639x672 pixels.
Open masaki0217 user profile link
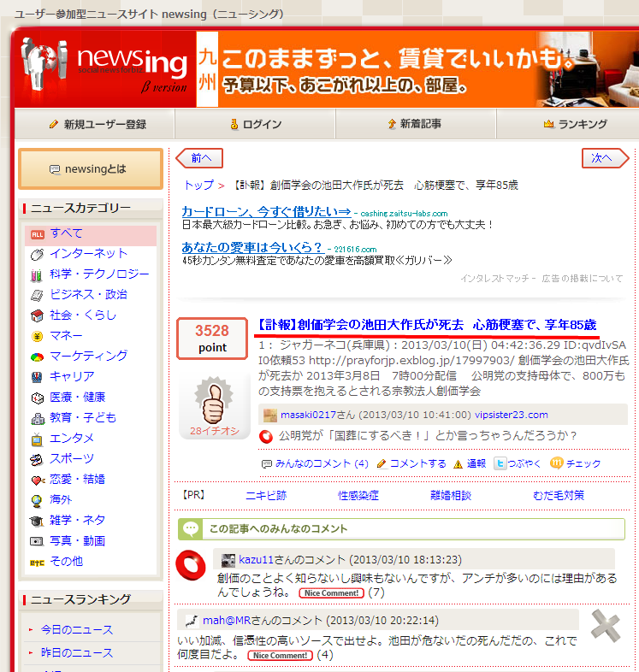pyautogui.click(x=308, y=415)
